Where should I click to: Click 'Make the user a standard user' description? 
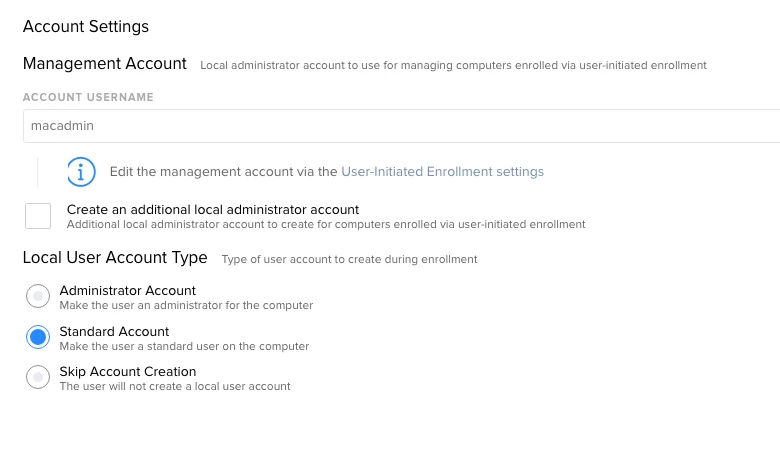coord(184,346)
